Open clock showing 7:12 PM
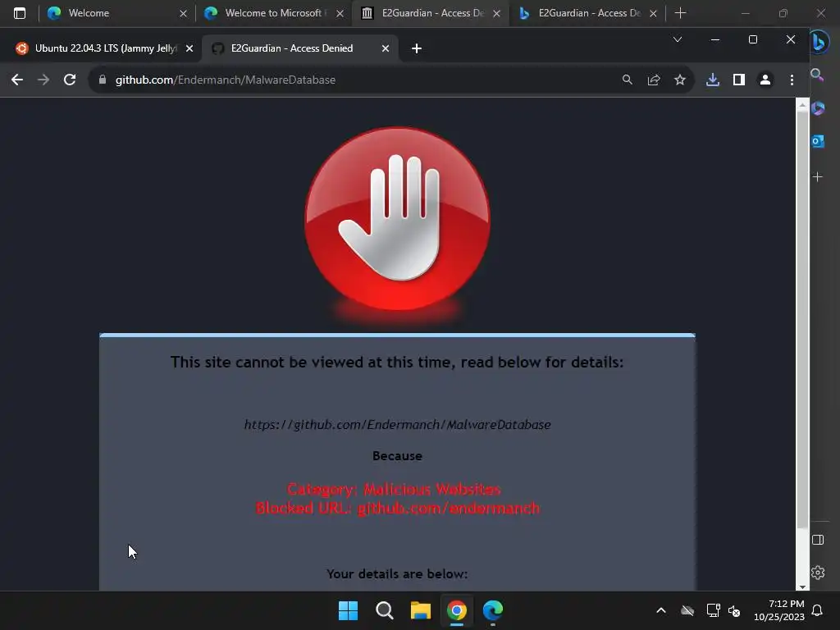The image size is (840, 630). 779,610
